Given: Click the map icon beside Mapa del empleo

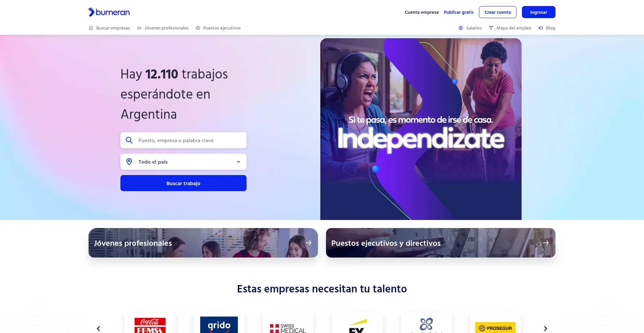Looking at the screenshot, I should 491,28.
